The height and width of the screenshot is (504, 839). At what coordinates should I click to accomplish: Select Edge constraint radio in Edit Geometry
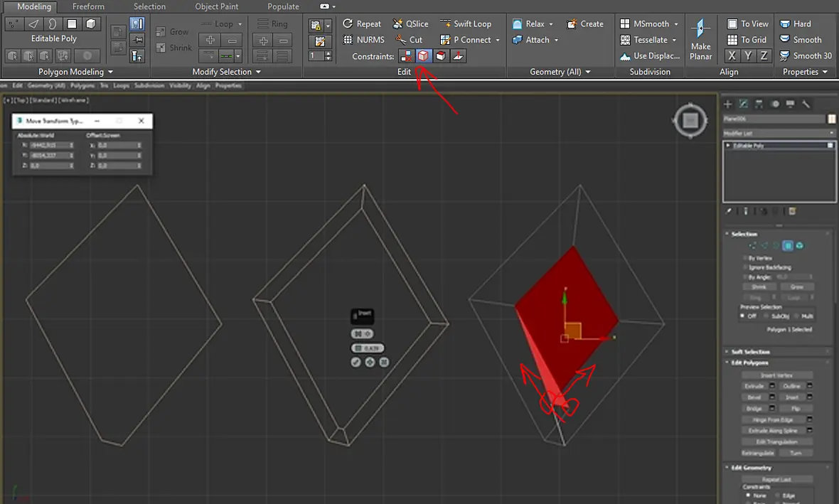click(776, 495)
